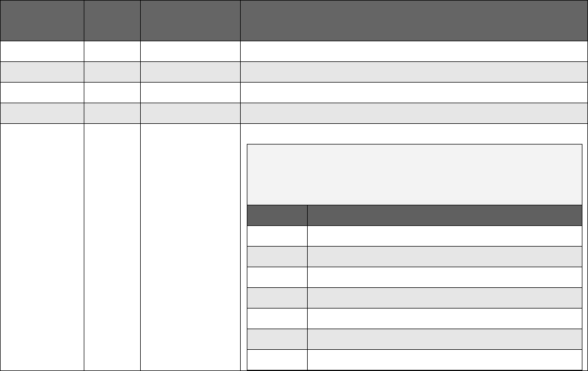This screenshot has height=371, width=588.
Task: Select the tall third-column cell of fifth outer row
Action: 190,247
